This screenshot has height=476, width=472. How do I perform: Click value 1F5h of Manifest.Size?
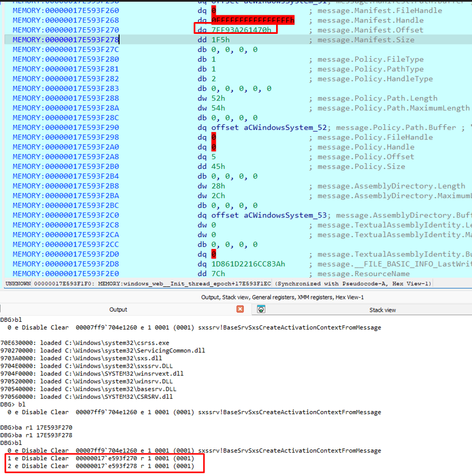pyautogui.click(x=220, y=40)
